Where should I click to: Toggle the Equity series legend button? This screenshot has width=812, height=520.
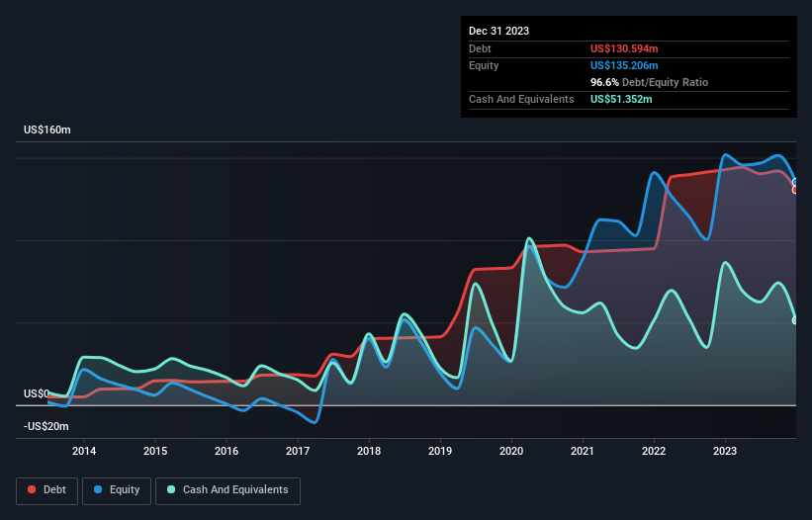[x=117, y=490]
